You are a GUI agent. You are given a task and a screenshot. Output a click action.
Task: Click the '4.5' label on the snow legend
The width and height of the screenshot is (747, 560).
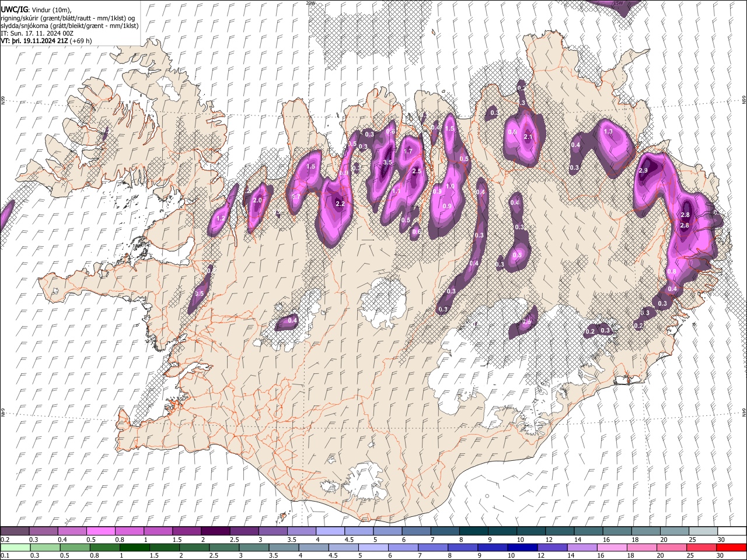[349, 540]
